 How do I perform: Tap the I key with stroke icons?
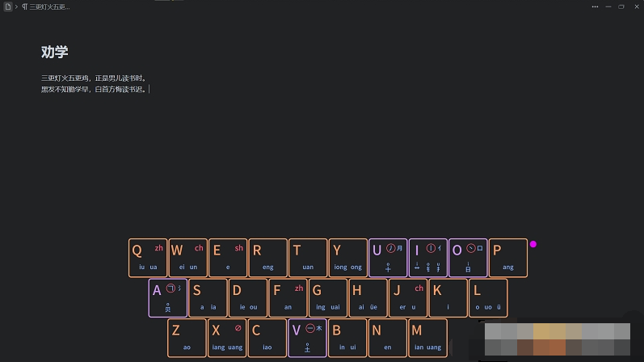[428, 258]
